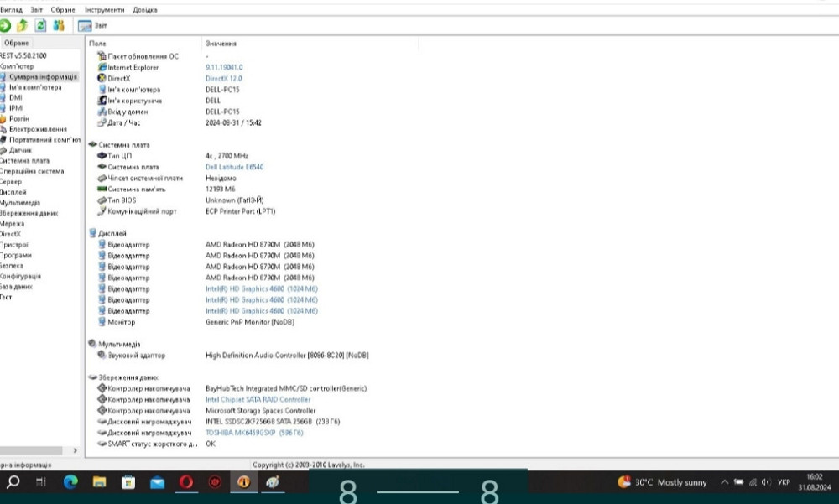Launch Opera from the taskbar

tap(186, 483)
